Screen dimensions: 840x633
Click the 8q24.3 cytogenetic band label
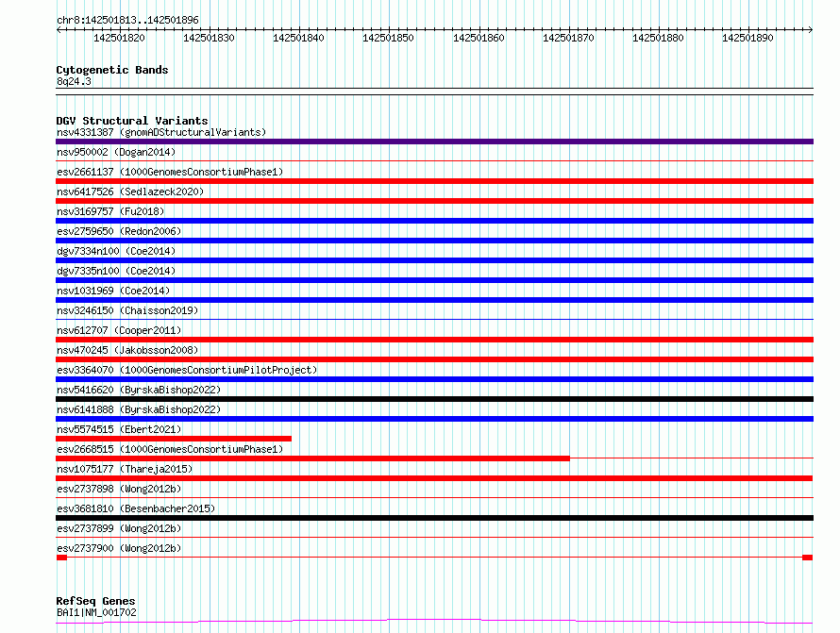pyautogui.click(x=74, y=81)
